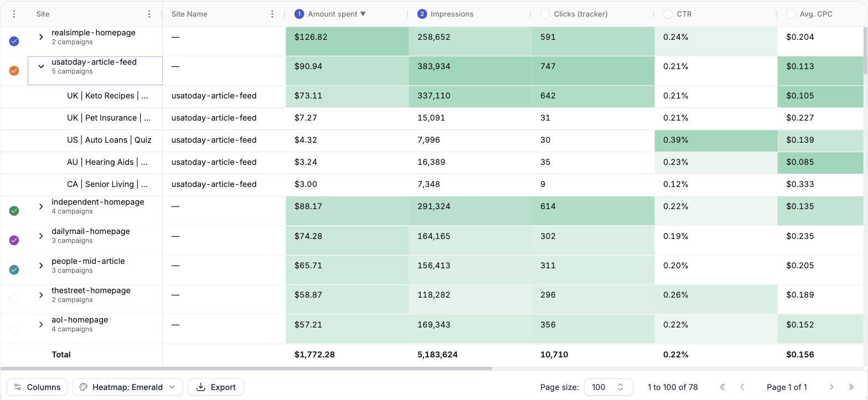Expand the realsimple-homepage row

(x=41, y=37)
